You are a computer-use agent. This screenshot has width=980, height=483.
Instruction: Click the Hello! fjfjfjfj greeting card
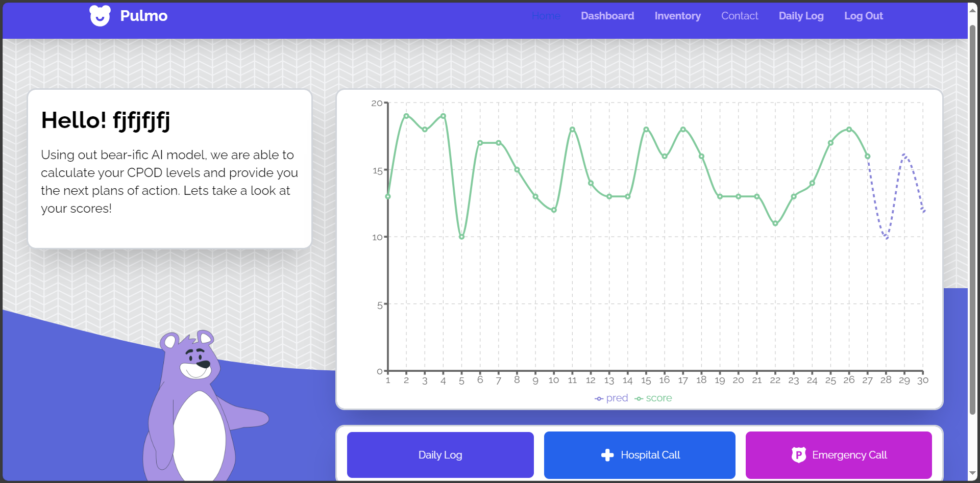[169, 168]
